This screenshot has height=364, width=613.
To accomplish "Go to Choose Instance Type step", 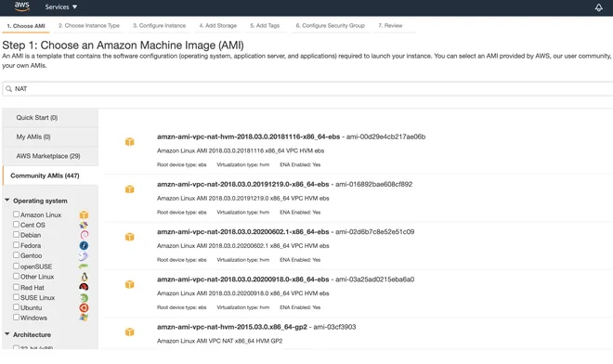I will click(89, 26).
